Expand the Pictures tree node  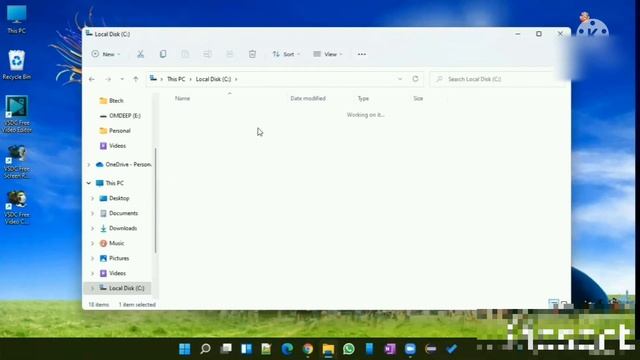pyautogui.click(x=93, y=258)
